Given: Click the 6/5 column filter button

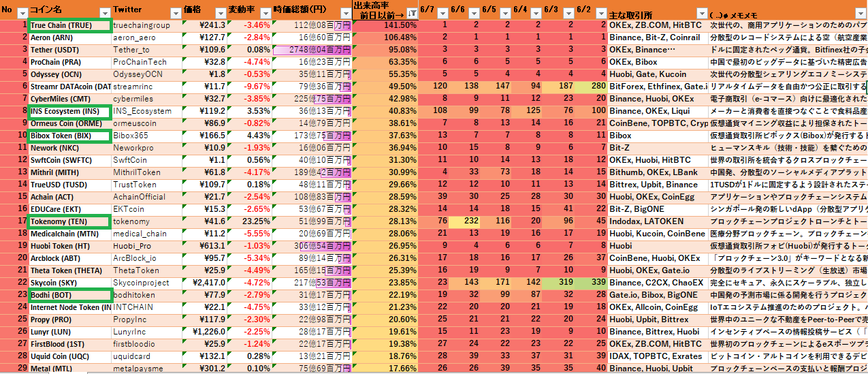Looking at the screenshot, I should coord(504,13).
